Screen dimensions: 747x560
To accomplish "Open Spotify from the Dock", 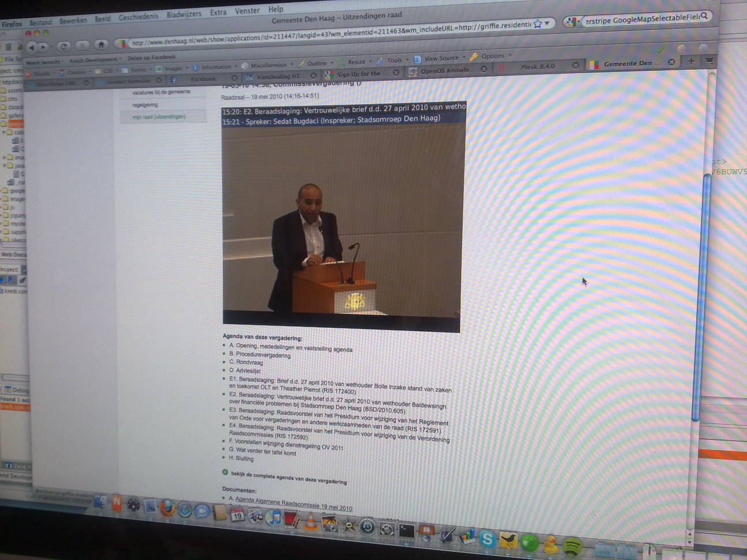I will (x=572, y=545).
